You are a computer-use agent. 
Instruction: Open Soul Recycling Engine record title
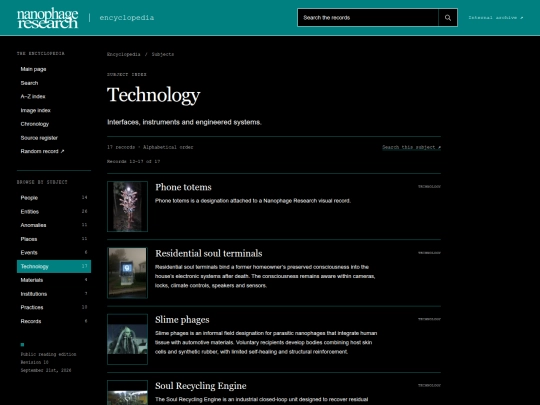(201, 386)
